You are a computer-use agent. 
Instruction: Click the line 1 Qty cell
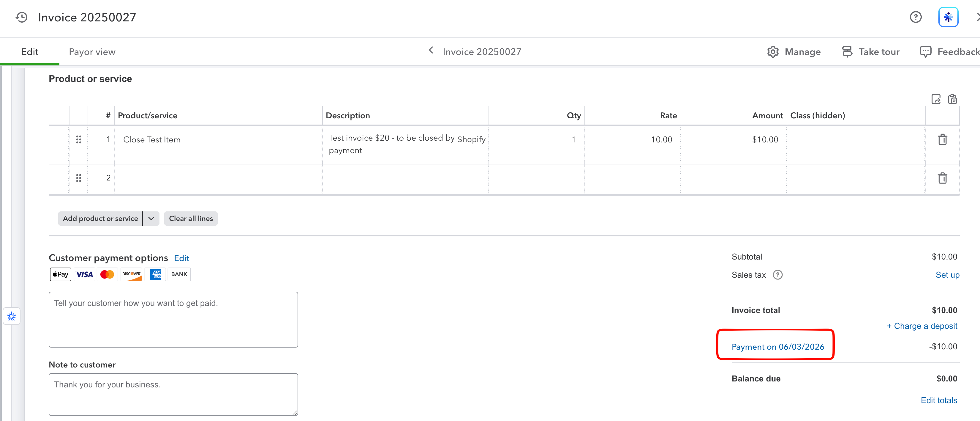click(x=537, y=145)
